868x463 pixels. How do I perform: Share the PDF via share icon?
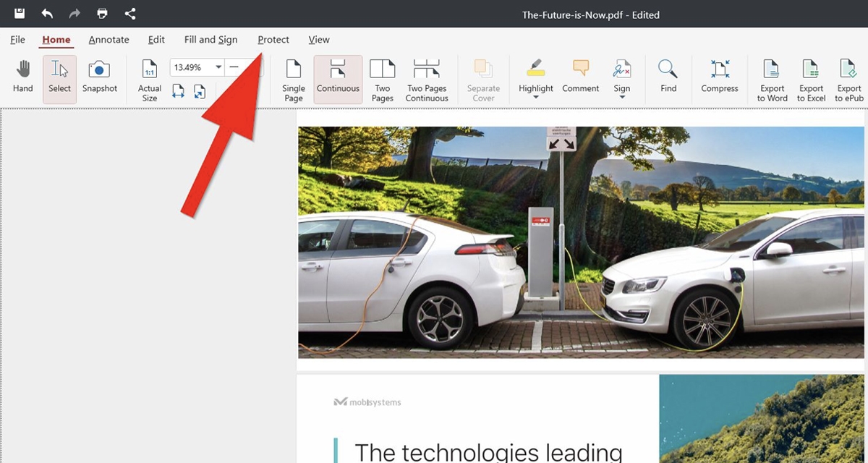pos(130,14)
